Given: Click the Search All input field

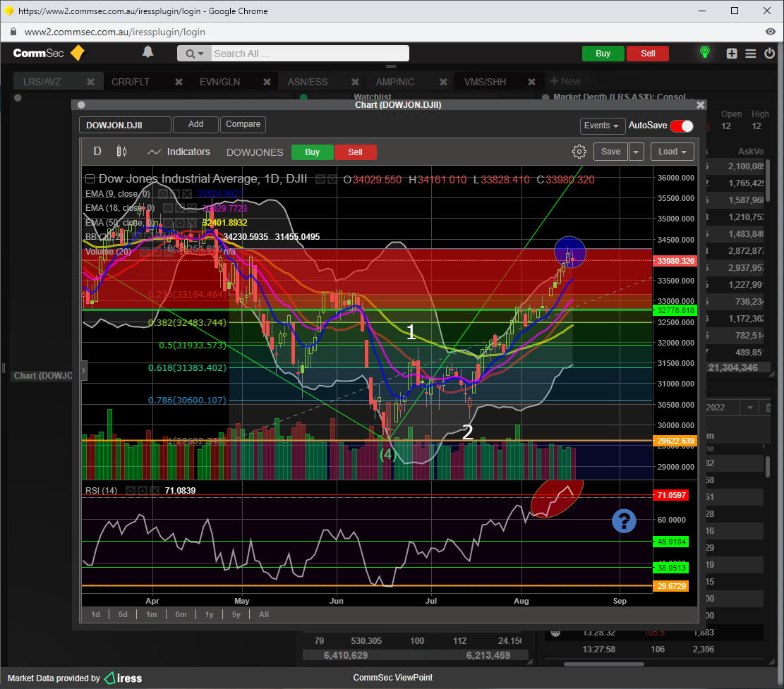Looking at the screenshot, I should [308, 54].
